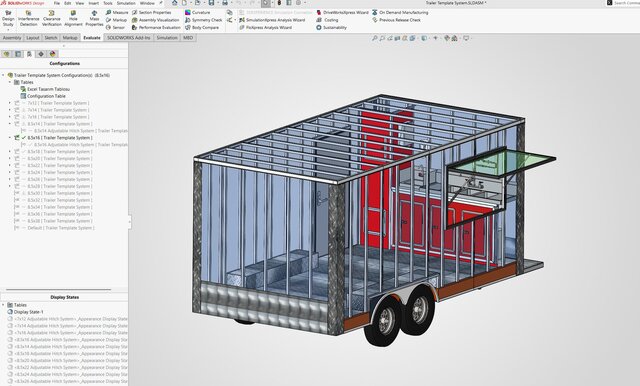Viewport: 640px width, 386px height.
Task: Click the Home icon in title bar
Action: point(175,3)
